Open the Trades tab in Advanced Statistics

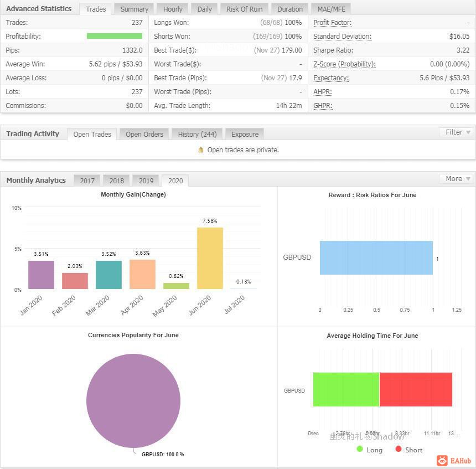coord(96,9)
